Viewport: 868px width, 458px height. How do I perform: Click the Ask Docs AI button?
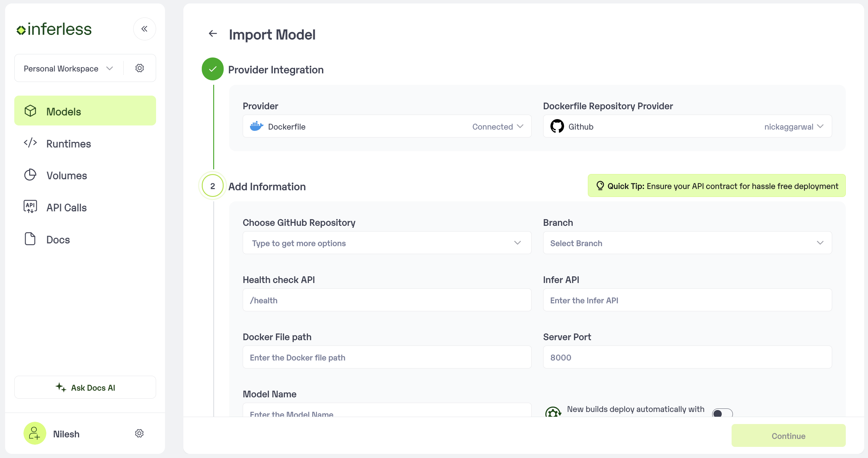85,387
